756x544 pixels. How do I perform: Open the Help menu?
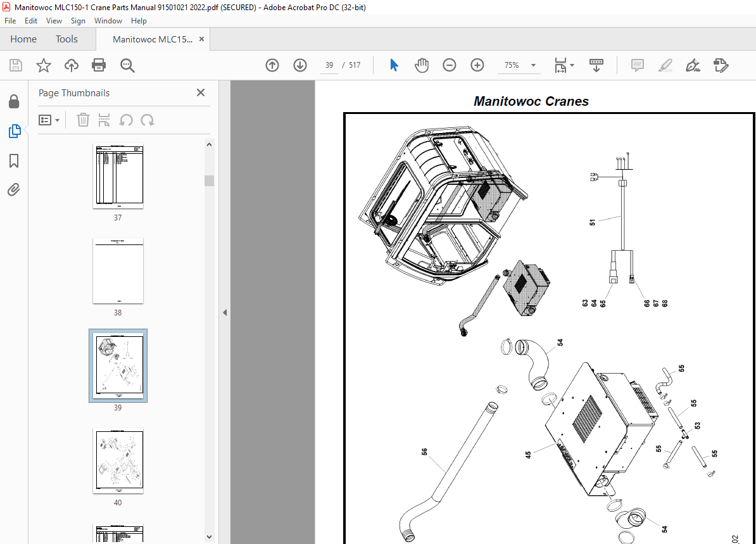[139, 21]
